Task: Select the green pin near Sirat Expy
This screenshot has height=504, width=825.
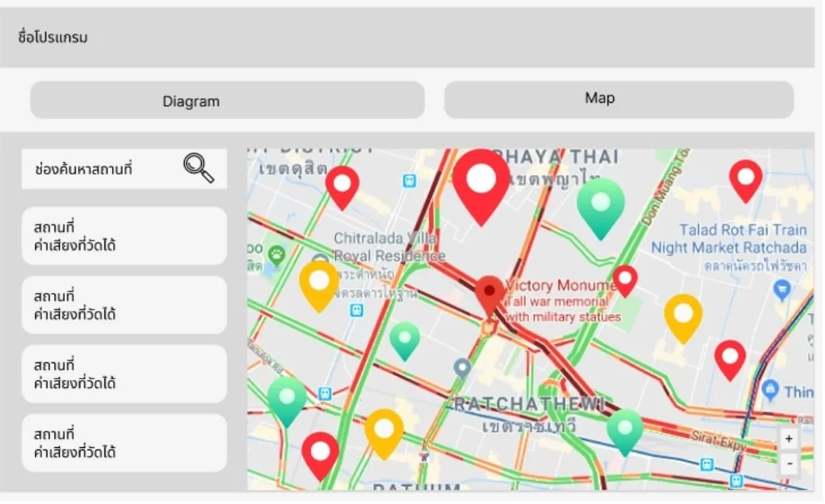Action: (625, 433)
